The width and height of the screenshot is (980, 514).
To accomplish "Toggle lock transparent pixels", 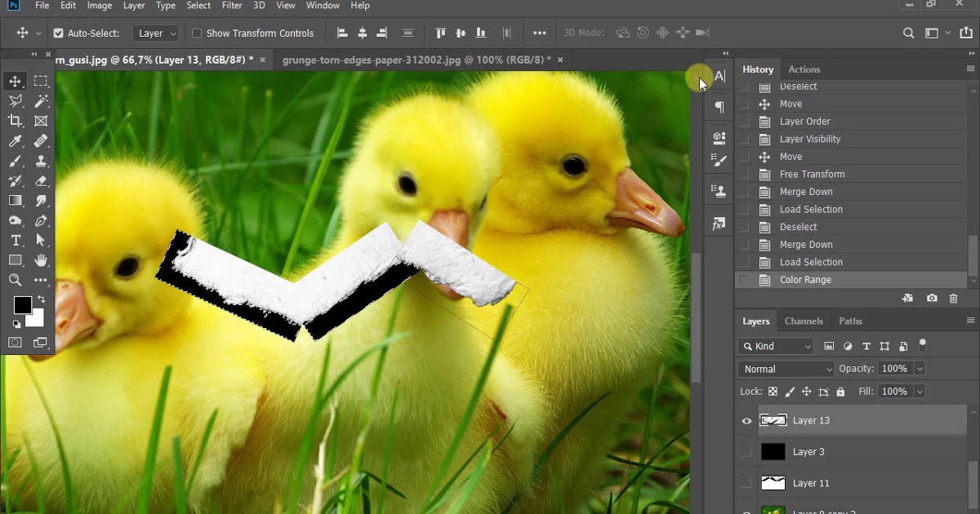I will (x=773, y=392).
